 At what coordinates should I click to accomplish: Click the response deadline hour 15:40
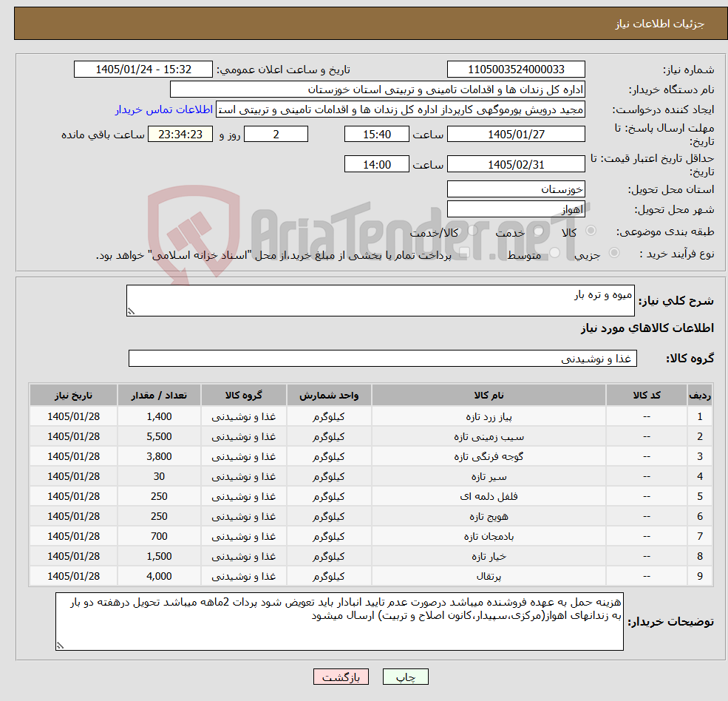(x=376, y=135)
